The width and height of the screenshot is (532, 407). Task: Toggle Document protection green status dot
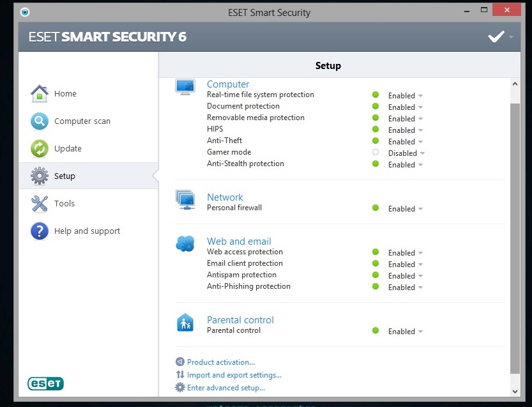click(376, 106)
